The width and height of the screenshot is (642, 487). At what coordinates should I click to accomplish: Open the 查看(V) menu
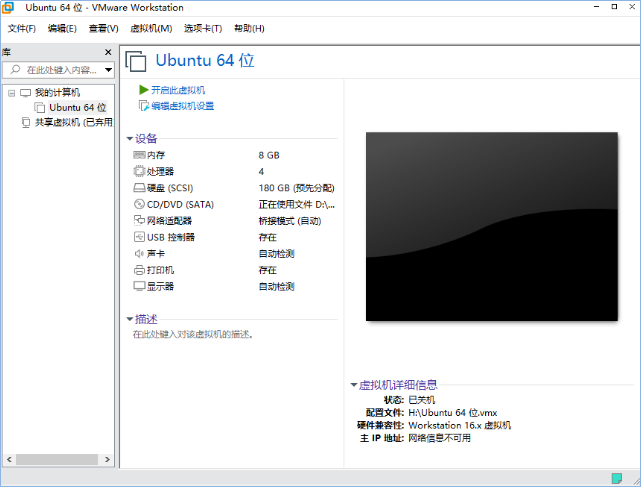[104, 28]
